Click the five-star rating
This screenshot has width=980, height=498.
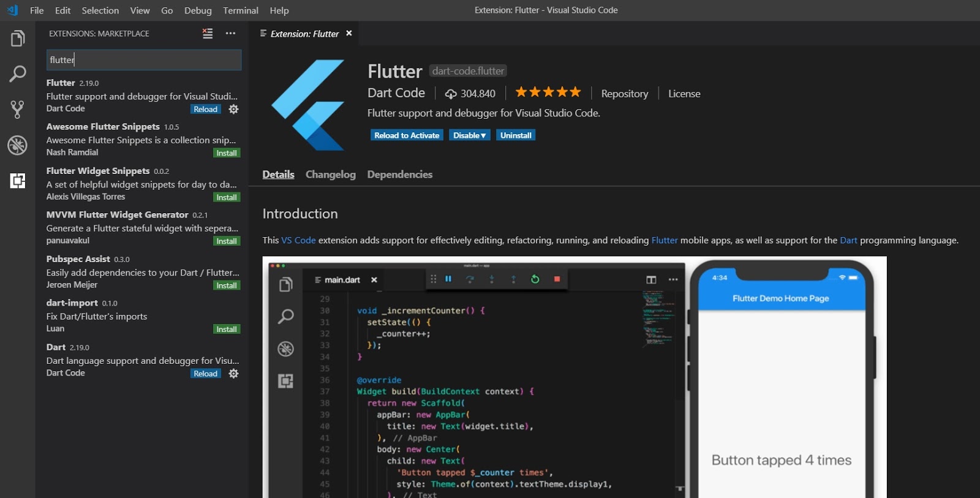(x=548, y=92)
